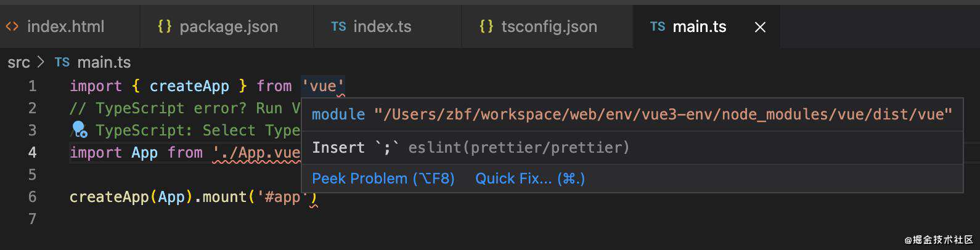Click the TS icon on main.ts tab

pos(658,26)
